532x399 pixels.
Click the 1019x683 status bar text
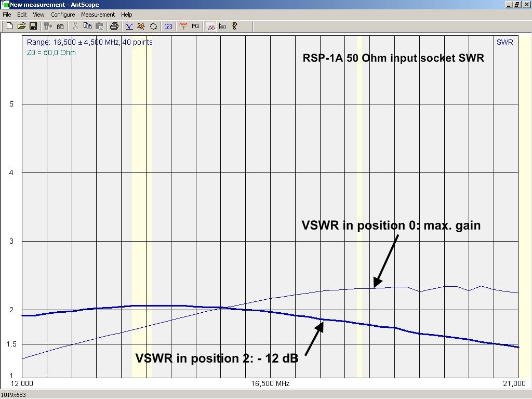13,395
